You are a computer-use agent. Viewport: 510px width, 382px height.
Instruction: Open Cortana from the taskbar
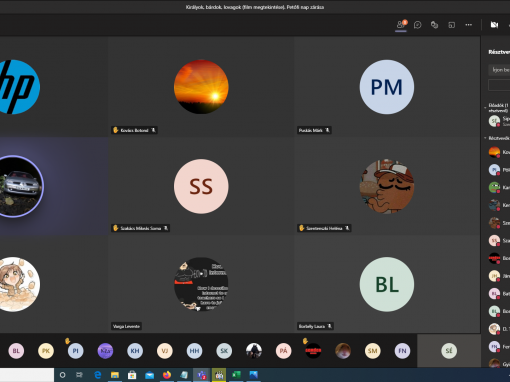point(62,375)
